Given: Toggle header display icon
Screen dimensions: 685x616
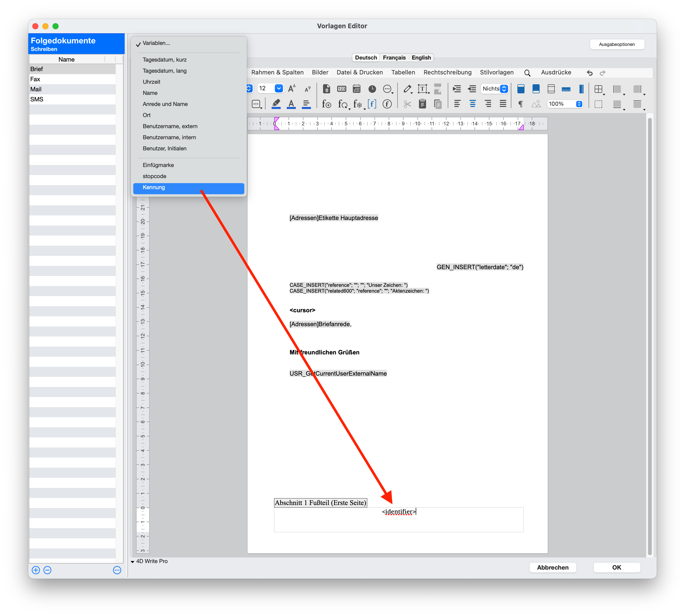Looking at the screenshot, I should 521,89.
